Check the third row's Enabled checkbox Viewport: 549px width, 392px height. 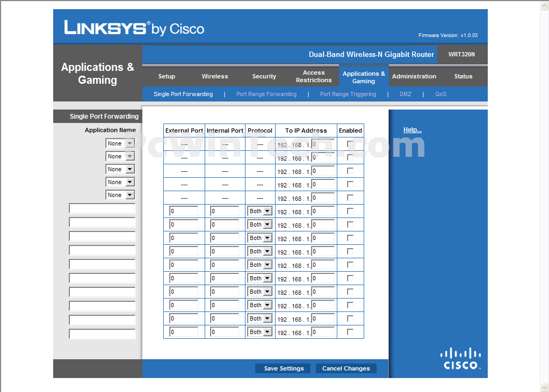tap(350, 171)
